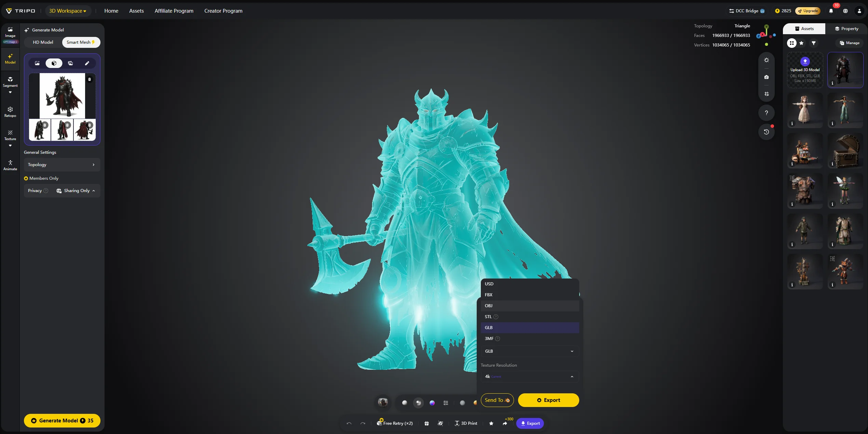
Task: Click the Upgrade button
Action: click(808, 11)
